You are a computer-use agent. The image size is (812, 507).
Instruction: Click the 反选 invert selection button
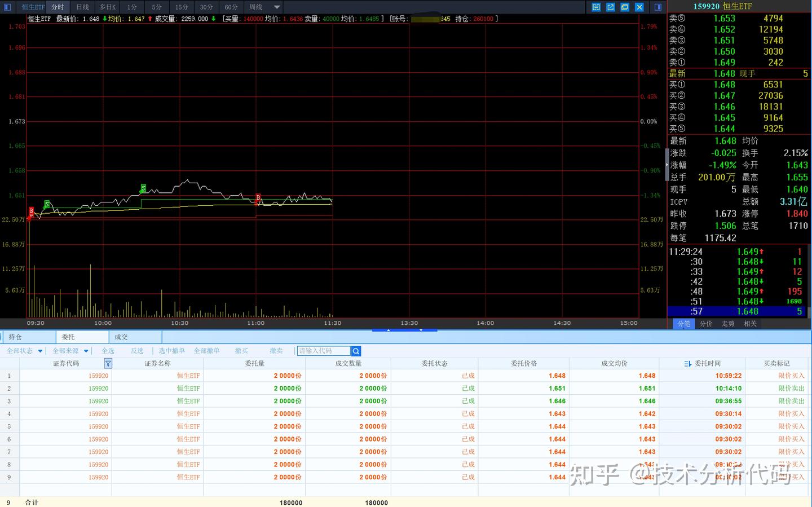click(x=137, y=351)
